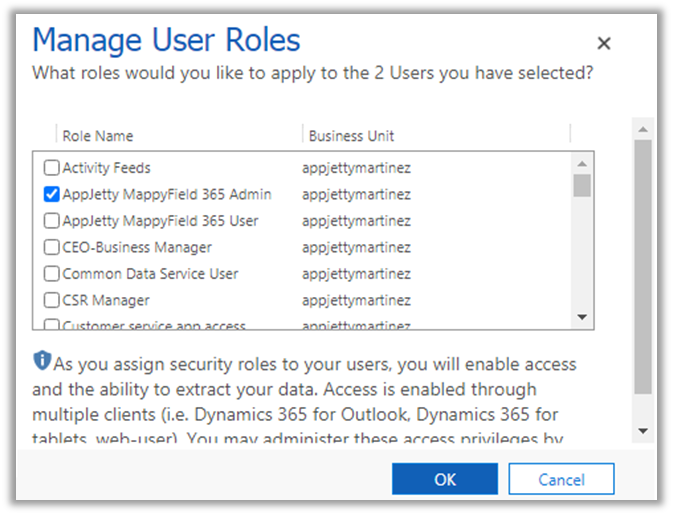Sort by the Business Unit column header
This screenshot has height=515, width=674.
tap(351, 136)
